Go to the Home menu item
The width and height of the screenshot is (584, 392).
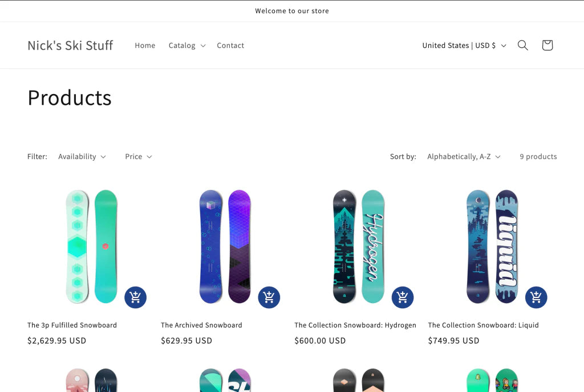(145, 46)
